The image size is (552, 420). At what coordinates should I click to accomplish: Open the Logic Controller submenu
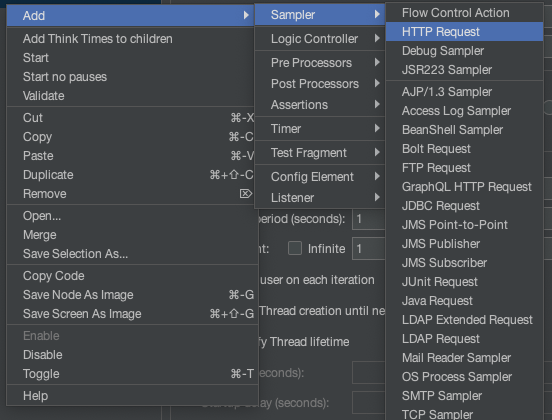click(319, 39)
